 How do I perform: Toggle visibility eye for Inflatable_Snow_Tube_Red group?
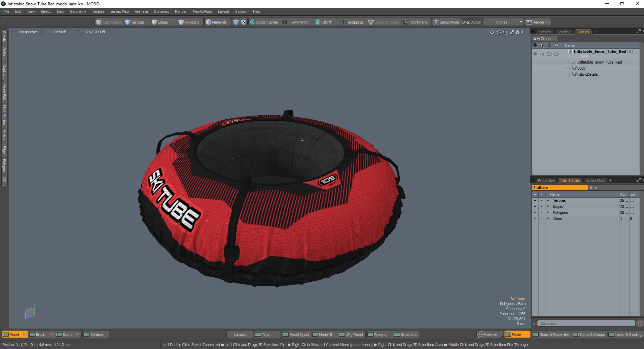(x=535, y=54)
